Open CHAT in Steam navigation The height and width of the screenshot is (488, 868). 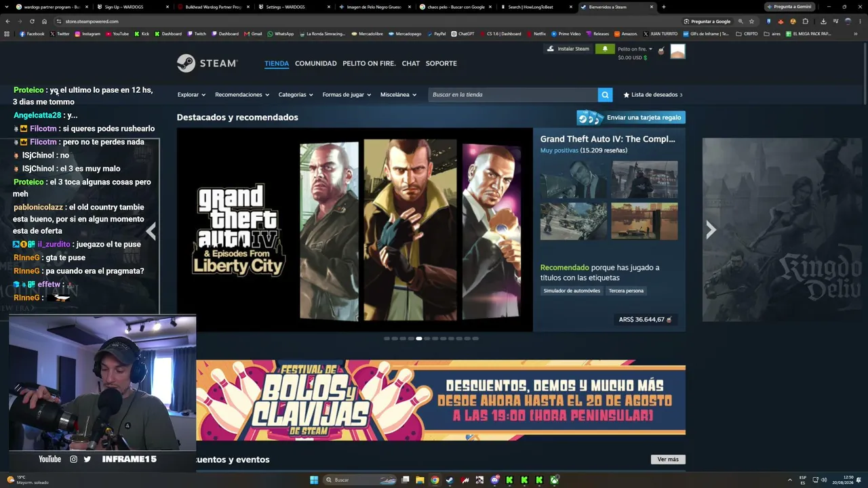[411, 63]
